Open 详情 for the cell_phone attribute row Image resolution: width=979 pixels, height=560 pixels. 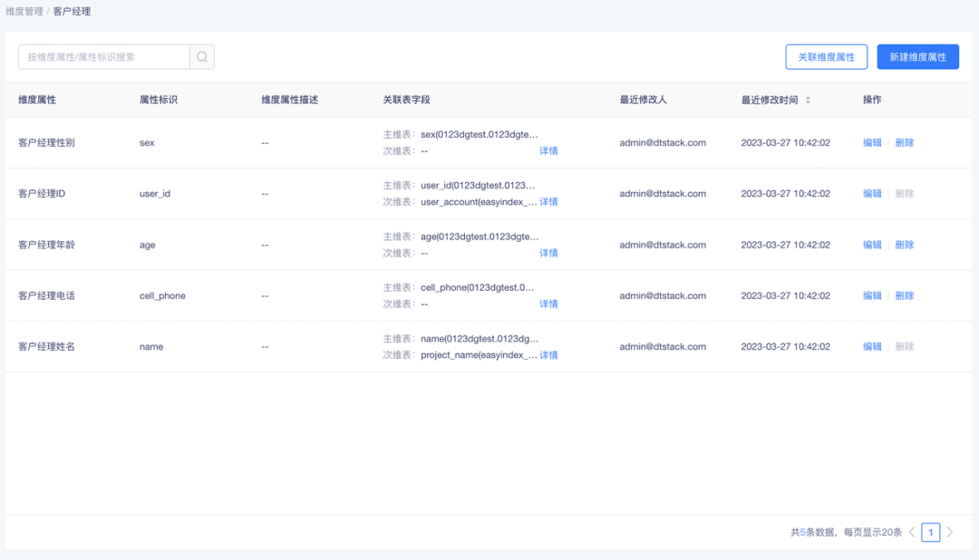coord(548,304)
